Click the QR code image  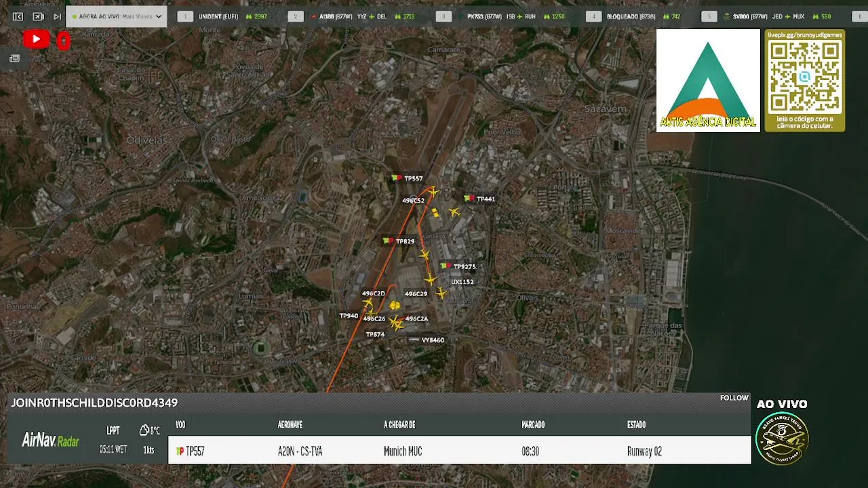coord(805,77)
